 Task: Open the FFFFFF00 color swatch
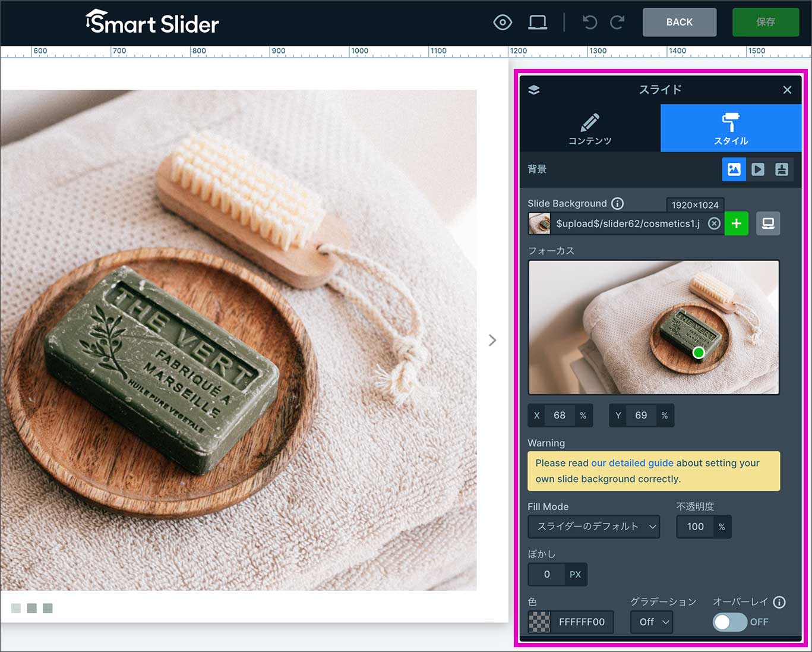click(539, 622)
